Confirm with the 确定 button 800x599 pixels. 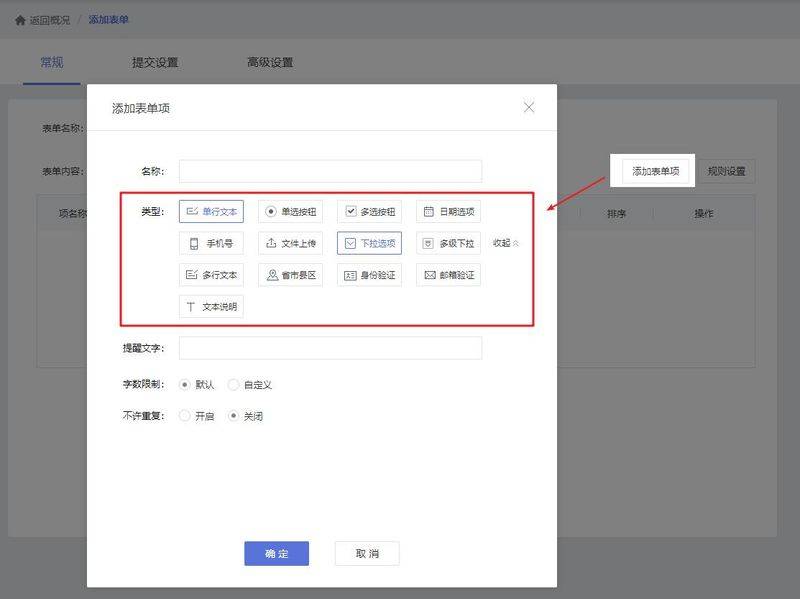pyautogui.click(x=277, y=554)
